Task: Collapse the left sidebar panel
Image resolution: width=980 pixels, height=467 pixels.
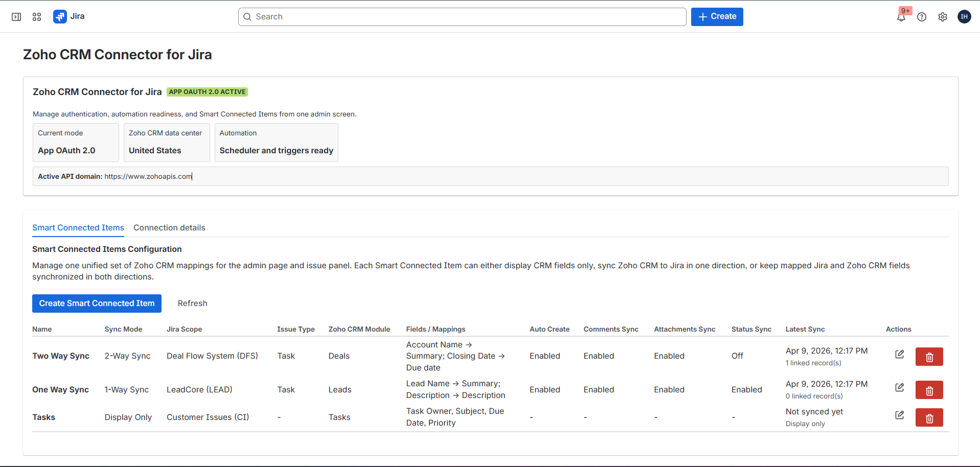Action: pyautogui.click(x=16, y=16)
